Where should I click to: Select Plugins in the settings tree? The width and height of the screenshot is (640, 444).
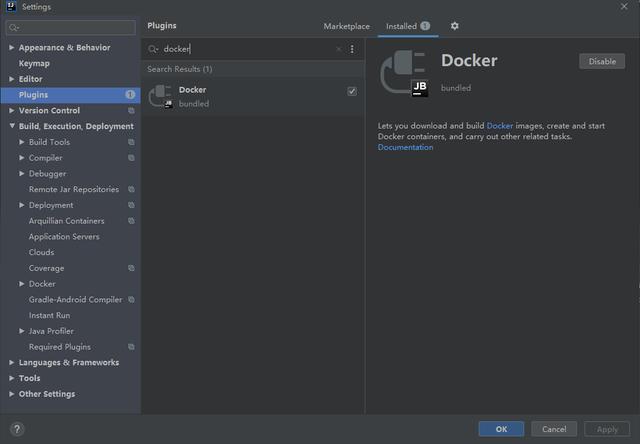(x=70, y=95)
